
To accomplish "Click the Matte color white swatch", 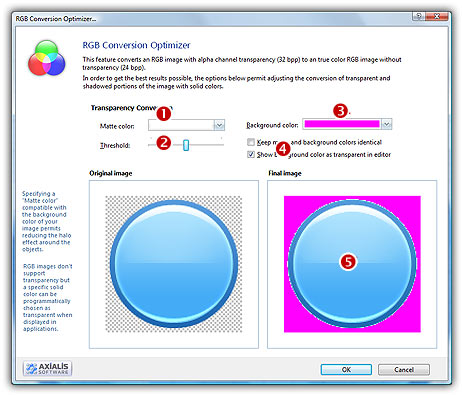I will (181, 125).
